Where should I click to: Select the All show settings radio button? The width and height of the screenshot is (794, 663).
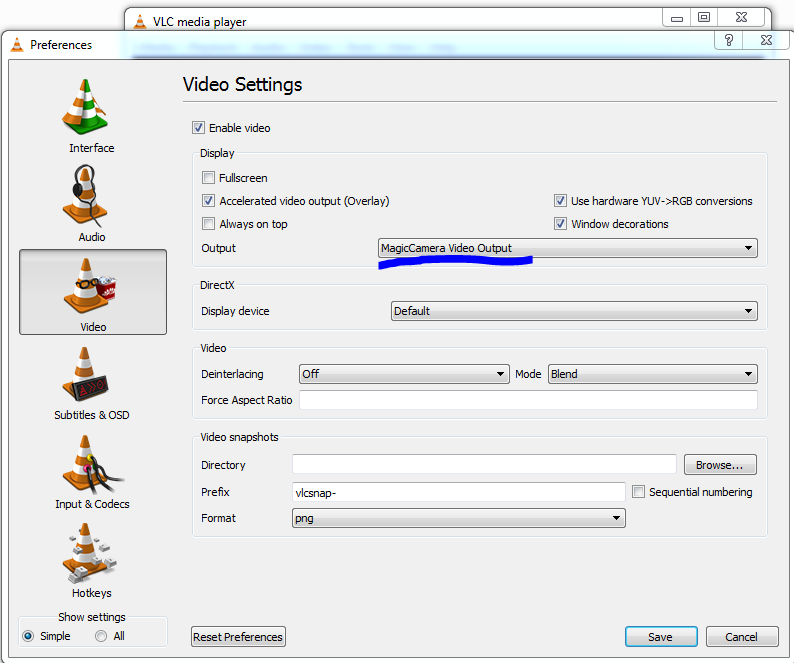(101, 636)
